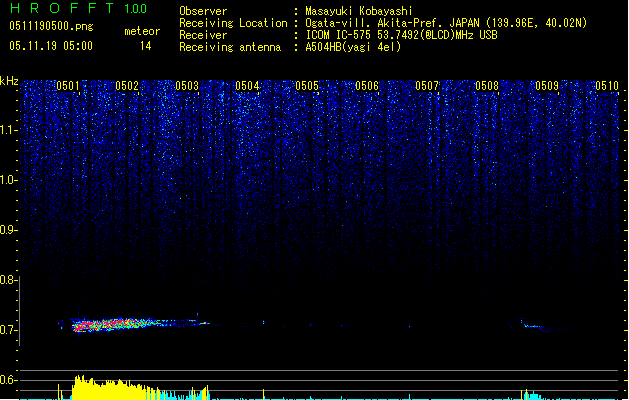Click the receiving location Ogata-vill. Akita-Pref. text

[x=446, y=23]
